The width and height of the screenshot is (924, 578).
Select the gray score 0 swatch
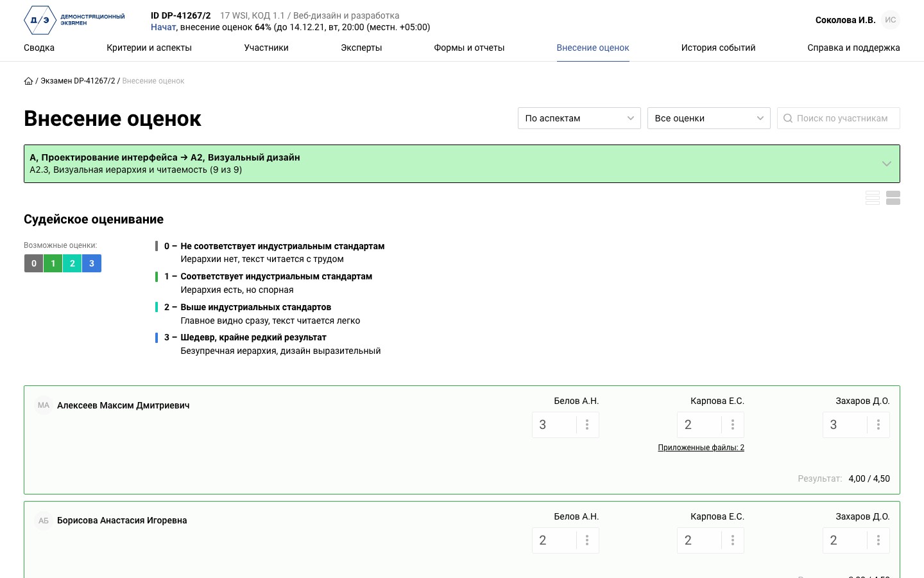(34, 263)
